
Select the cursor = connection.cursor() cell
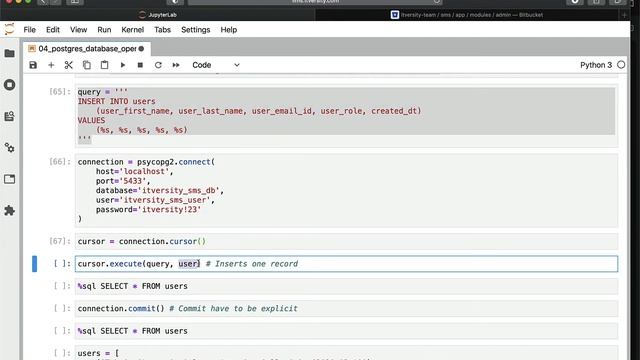click(x=346, y=241)
